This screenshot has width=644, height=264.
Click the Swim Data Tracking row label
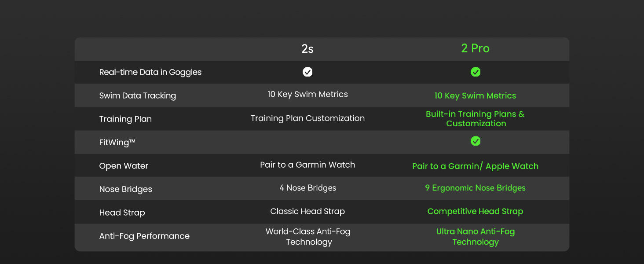[138, 95]
